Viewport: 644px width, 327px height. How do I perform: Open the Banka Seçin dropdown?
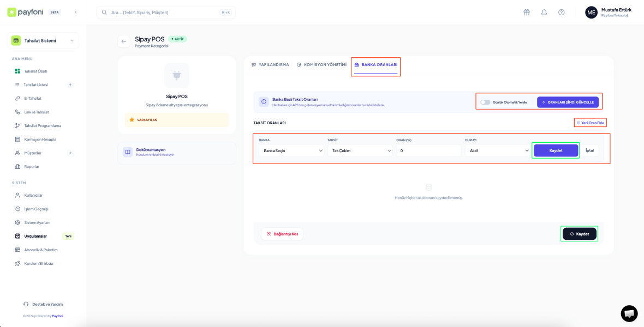click(x=291, y=150)
